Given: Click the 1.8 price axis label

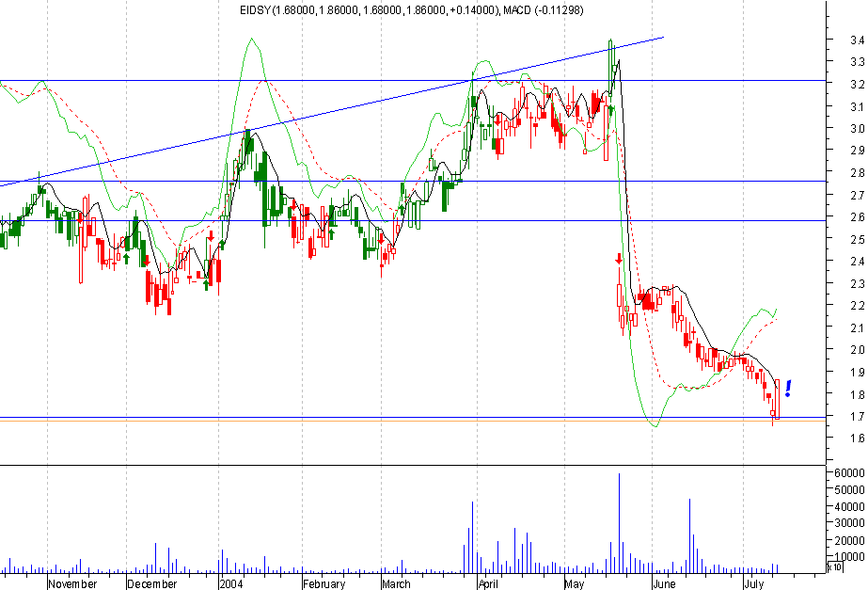Looking at the screenshot, I should tap(858, 394).
